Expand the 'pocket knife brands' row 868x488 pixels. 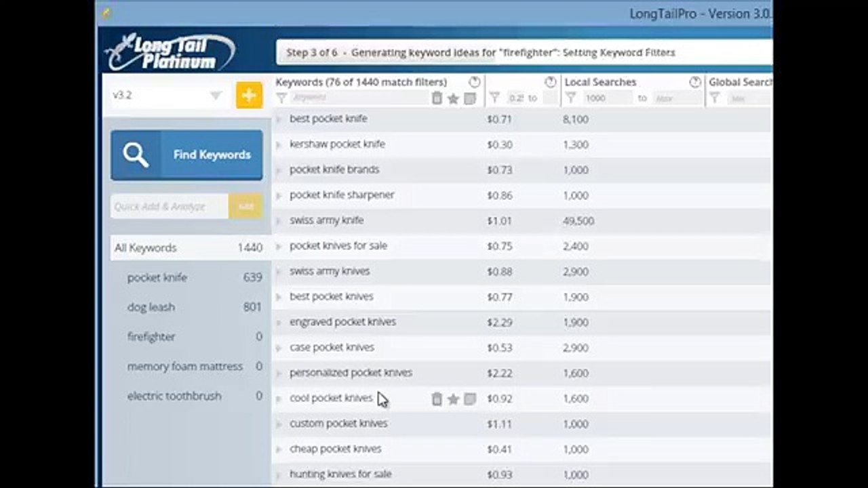(x=278, y=170)
